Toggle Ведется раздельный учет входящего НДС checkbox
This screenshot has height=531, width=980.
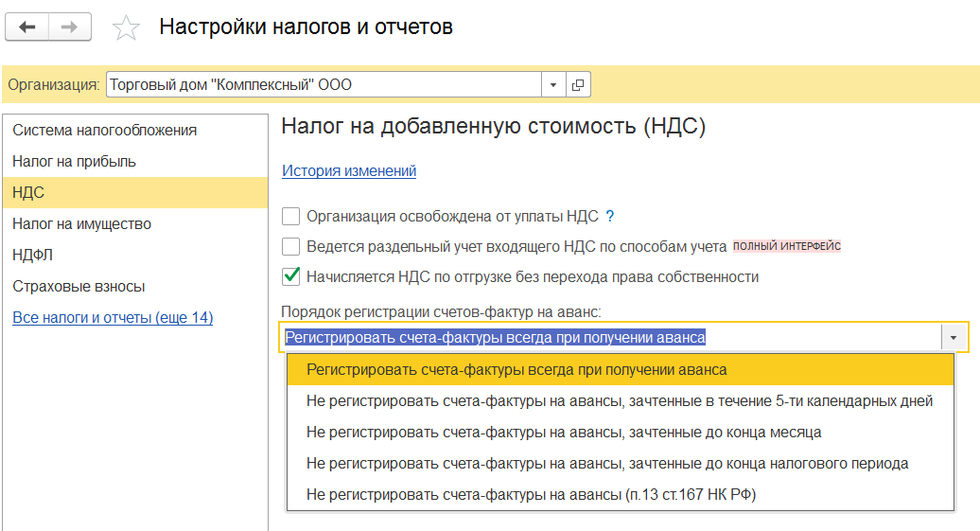coord(291,247)
